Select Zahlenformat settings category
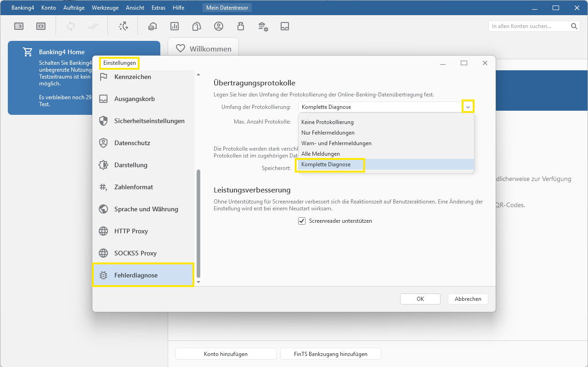The image size is (588, 367). pos(143,187)
